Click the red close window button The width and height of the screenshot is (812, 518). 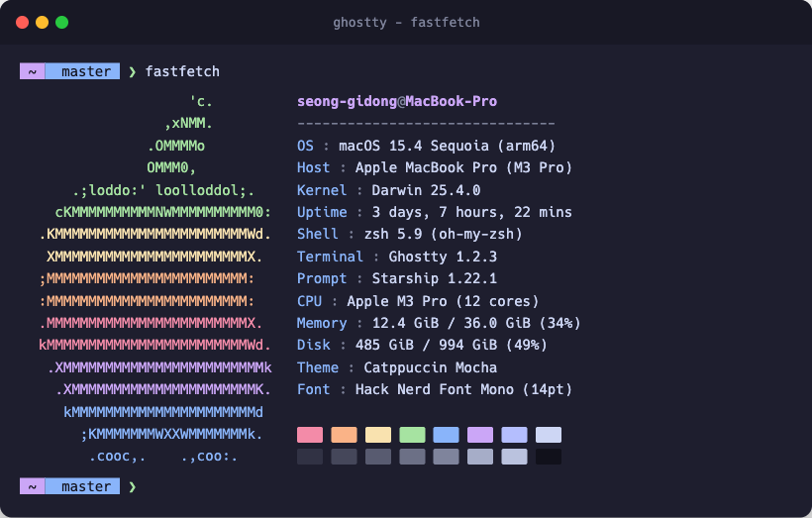(x=22, y=22)
